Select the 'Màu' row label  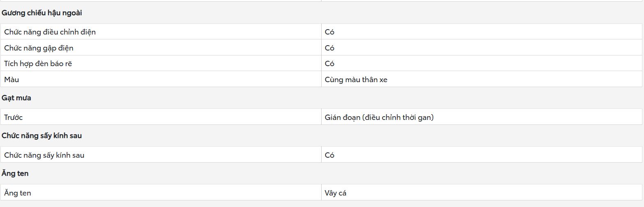click(11, 79)
